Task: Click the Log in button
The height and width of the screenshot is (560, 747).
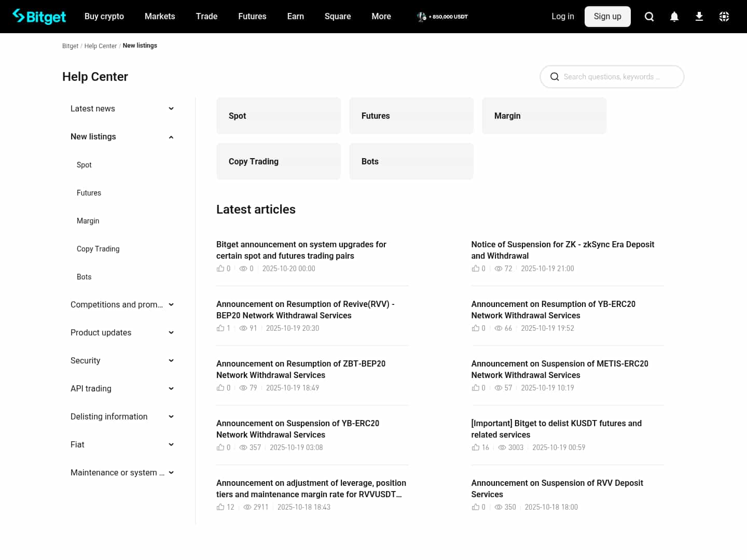Action: pyautogui.click(x=563, y=16)
